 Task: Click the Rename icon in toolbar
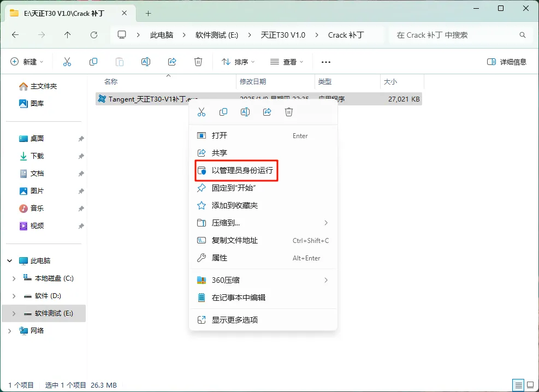(146, 62)
